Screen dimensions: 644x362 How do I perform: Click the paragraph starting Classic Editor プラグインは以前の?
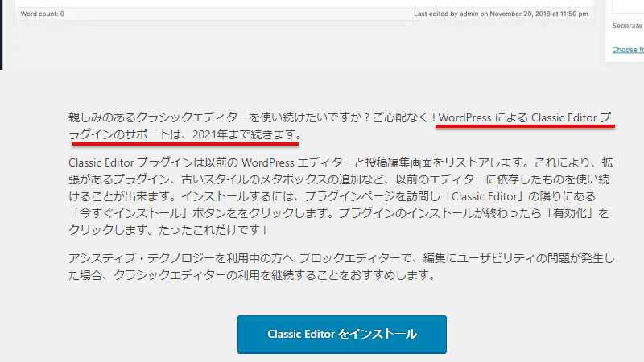[x=341, y=196]
